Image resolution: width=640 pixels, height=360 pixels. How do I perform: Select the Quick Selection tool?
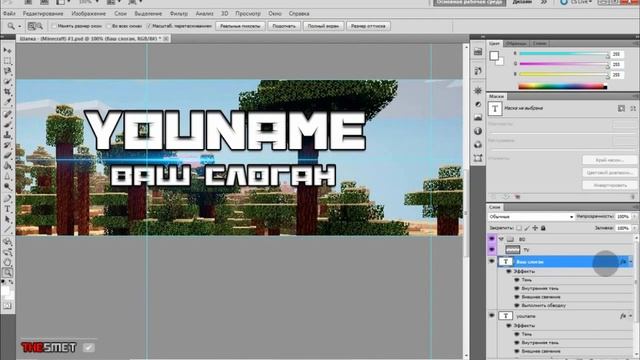(7, 82)
